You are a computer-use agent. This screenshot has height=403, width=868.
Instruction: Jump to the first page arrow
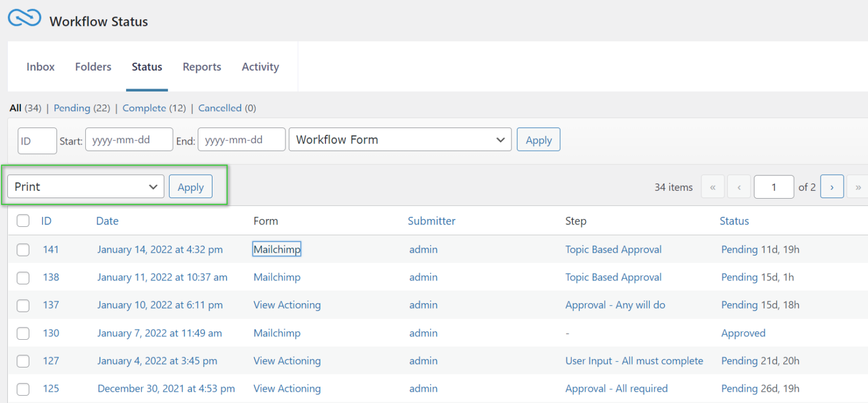(713, 186)
